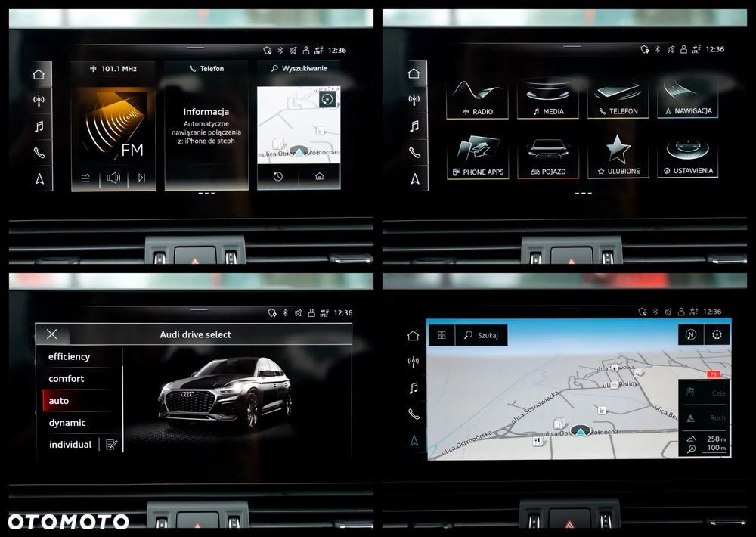Open the Wyszukiwanie search widget
The width and height of the screenshot is (756, 537).
[299, 69]
